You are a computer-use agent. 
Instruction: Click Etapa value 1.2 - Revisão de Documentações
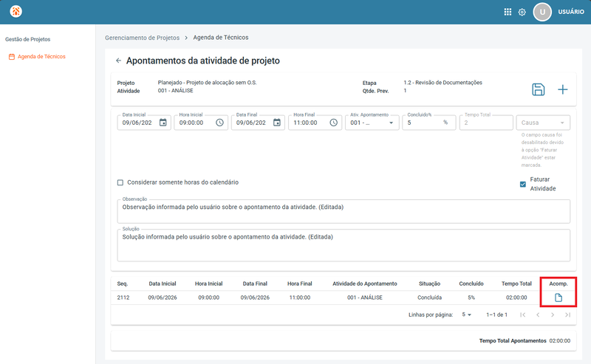tap(443, 83)
